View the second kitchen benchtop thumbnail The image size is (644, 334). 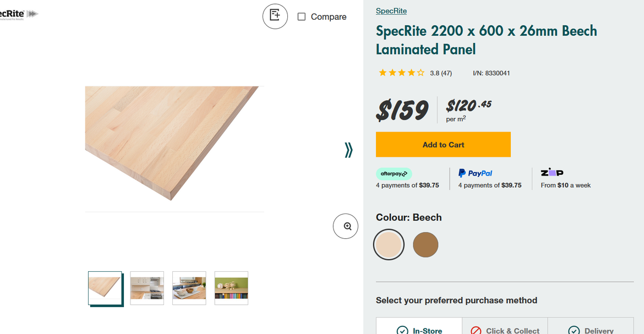tap(147, 288)
